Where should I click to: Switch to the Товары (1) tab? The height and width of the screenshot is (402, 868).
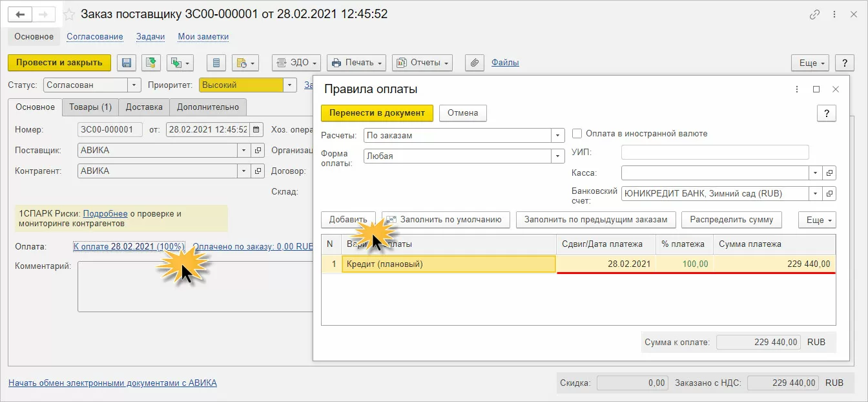pyautogui.click(x=90, y=107)
